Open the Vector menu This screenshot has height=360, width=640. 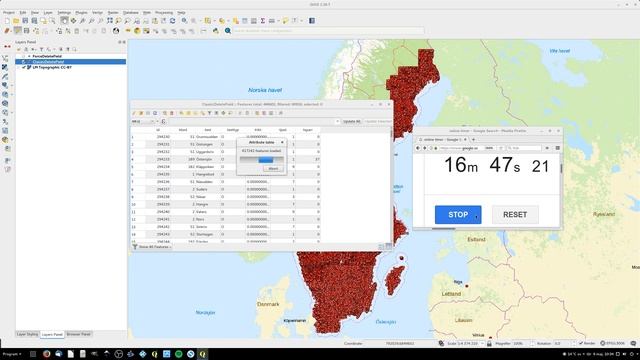[98, 13]
